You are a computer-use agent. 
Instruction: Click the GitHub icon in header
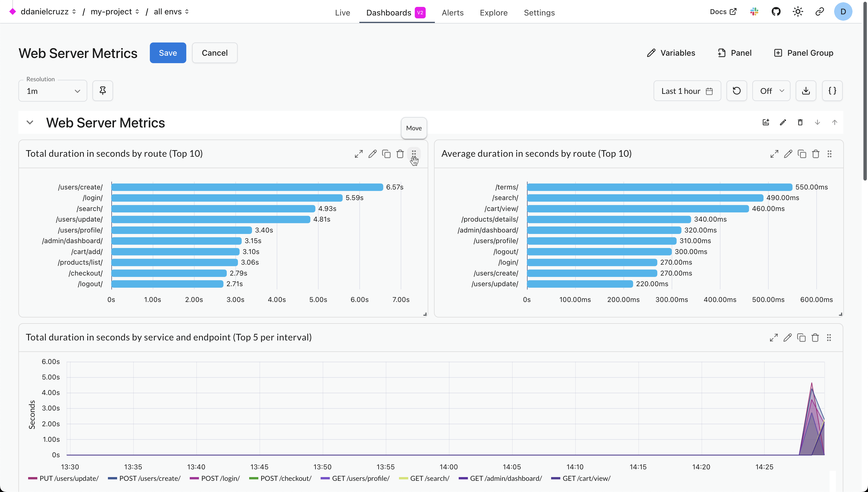point(776,12)
